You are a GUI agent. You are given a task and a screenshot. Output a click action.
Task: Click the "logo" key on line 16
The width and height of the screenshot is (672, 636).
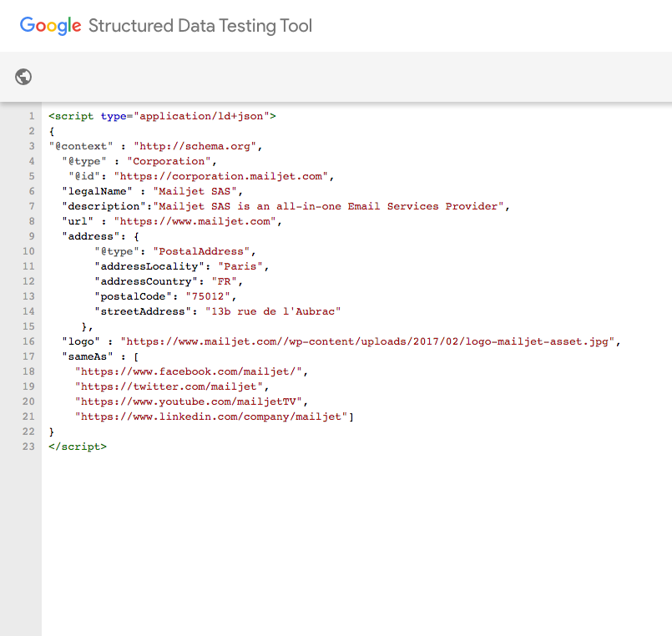click(81, 341)
